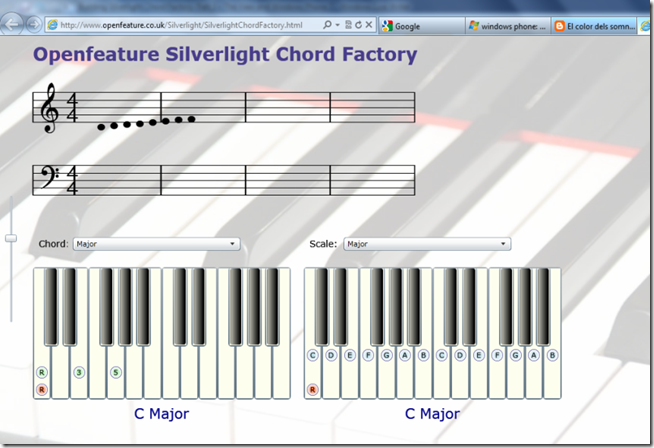The image size is (654, 448).
Task: Open the Chord type dropdown showing Major
Action: tap(157, 244)
